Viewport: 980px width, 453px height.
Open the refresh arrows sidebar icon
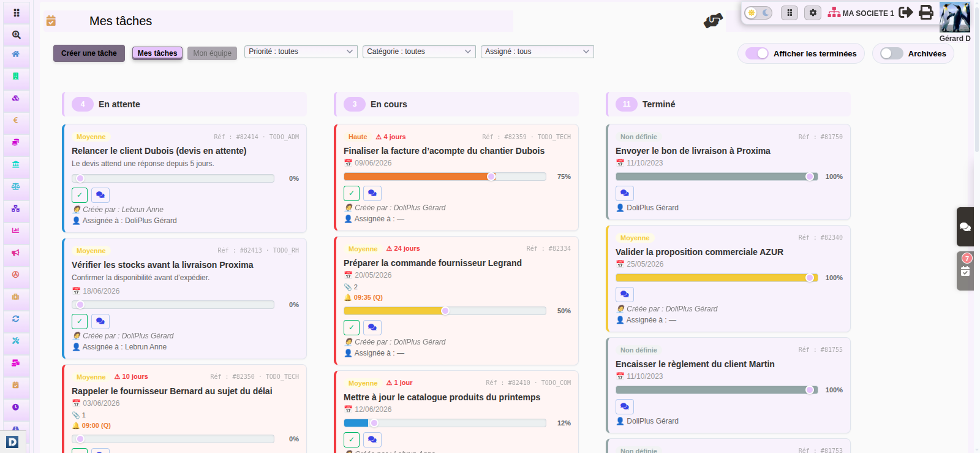[x=16, y=319]
